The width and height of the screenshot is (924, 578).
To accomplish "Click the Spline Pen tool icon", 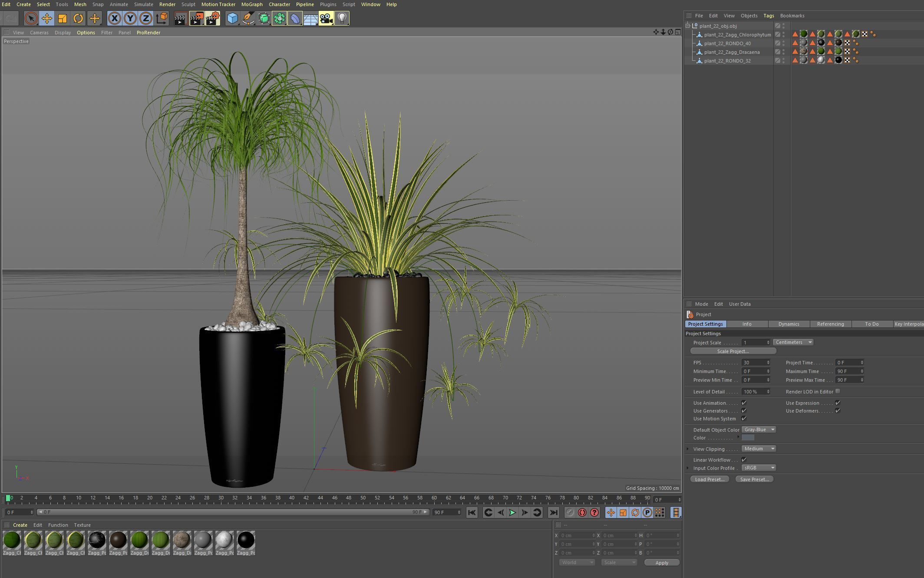I will coord(248,18).
